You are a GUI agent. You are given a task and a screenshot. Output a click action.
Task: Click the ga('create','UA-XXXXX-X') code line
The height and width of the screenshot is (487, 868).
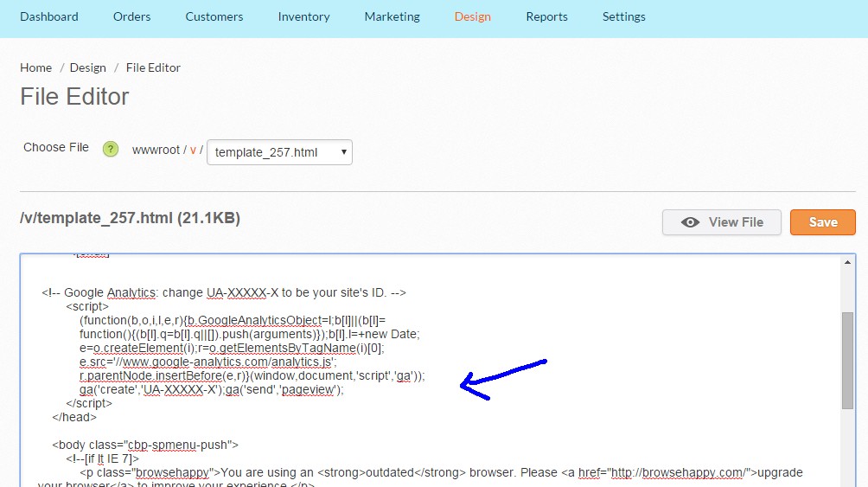tap(212, 389)
